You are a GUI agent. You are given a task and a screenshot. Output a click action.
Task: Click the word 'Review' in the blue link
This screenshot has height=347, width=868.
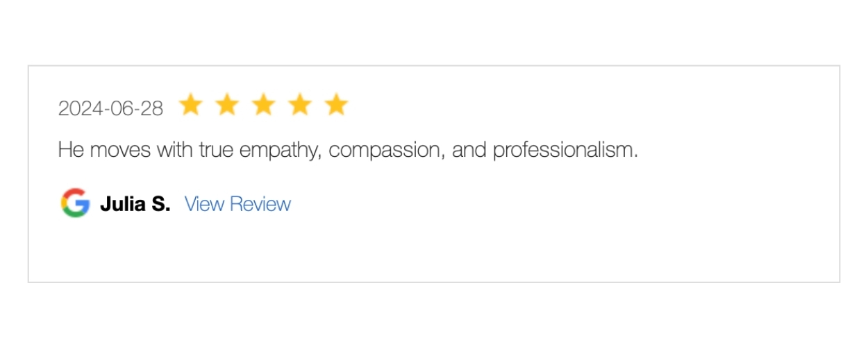260,204
